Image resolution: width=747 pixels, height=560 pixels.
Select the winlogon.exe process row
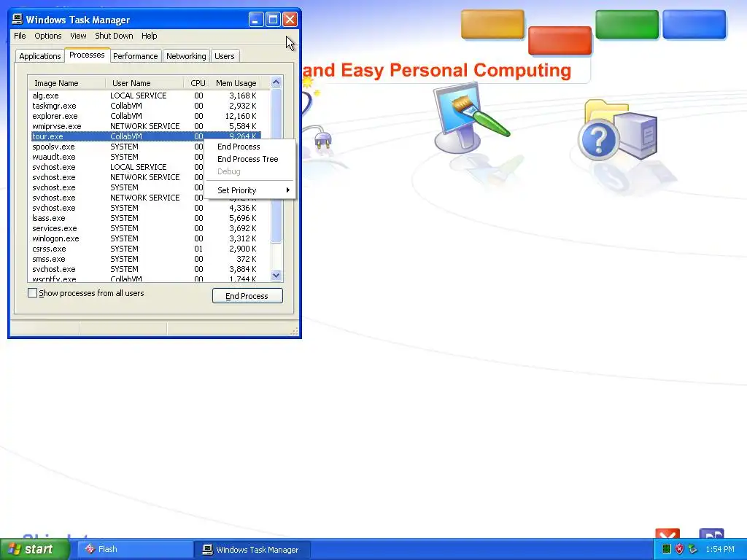[x=145, y=238]
